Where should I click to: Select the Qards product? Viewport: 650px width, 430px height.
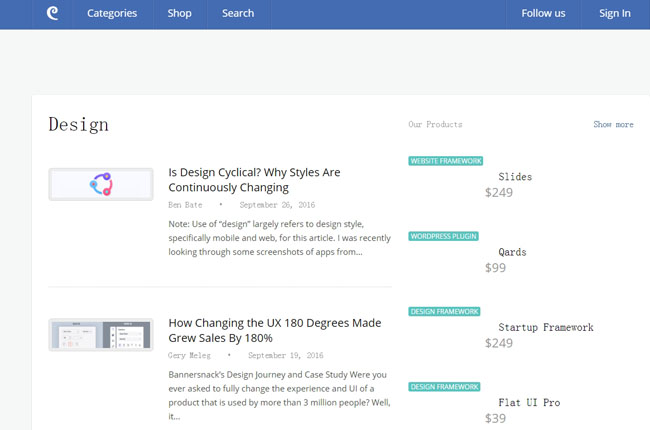512,252
